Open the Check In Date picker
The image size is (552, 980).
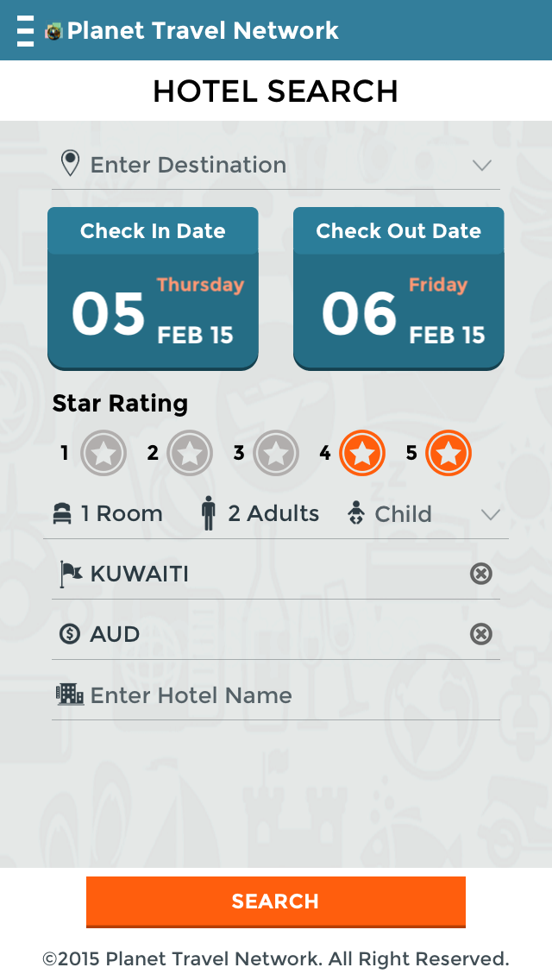coord(153,288)
